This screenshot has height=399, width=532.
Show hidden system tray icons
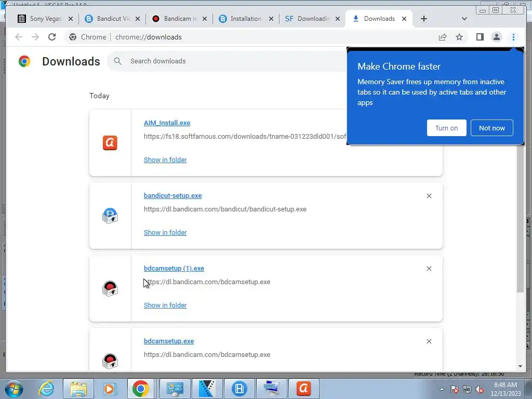point(442,390)
